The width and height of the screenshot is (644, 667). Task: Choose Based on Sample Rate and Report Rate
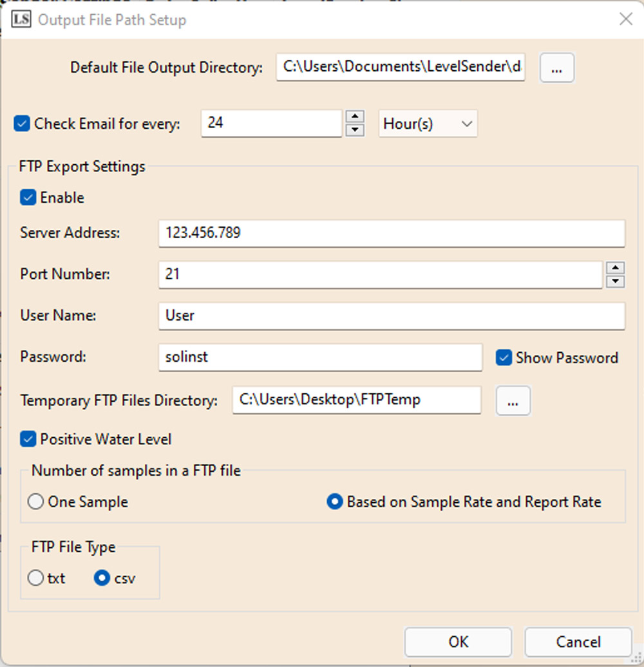[334, 502]
